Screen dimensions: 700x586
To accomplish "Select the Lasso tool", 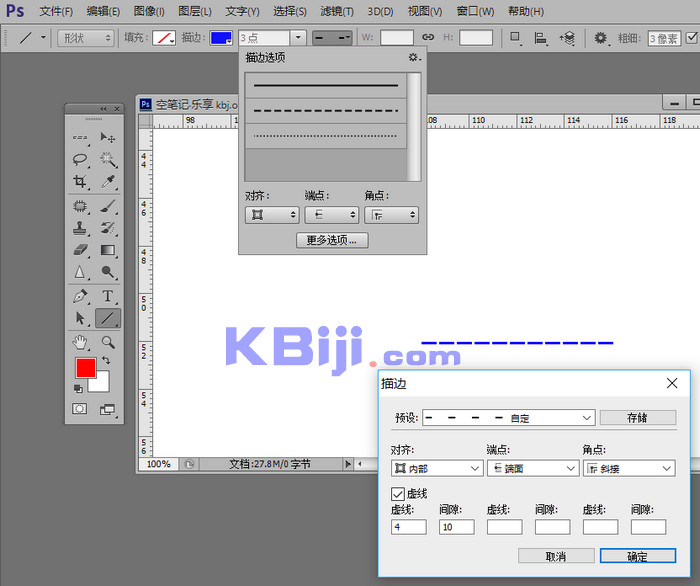I will [80, 159].
